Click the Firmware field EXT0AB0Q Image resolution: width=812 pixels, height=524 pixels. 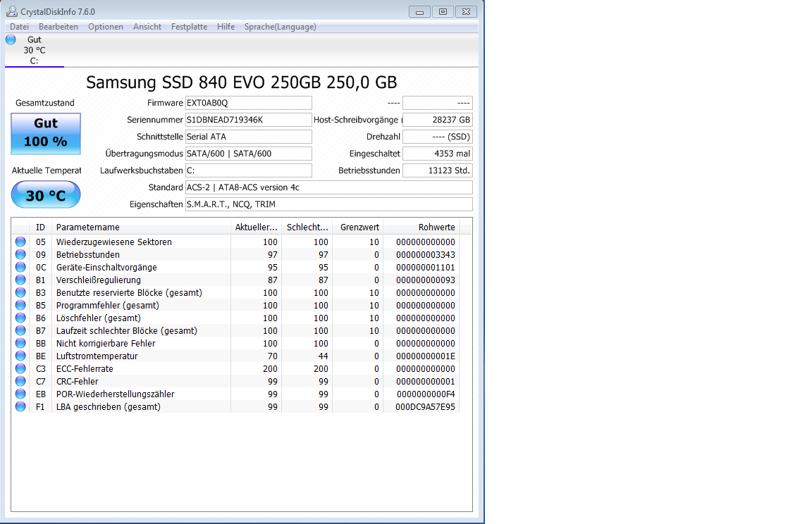[249, 103]
